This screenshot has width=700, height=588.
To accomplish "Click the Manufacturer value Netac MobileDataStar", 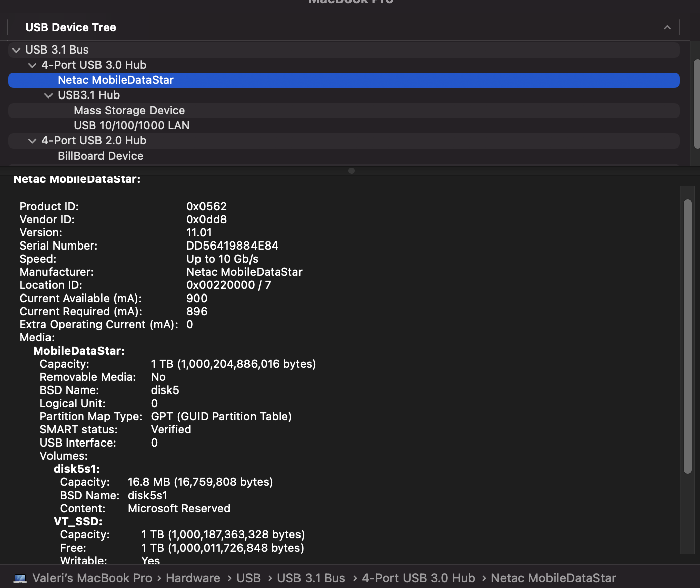I will click(x=244, y=272).
